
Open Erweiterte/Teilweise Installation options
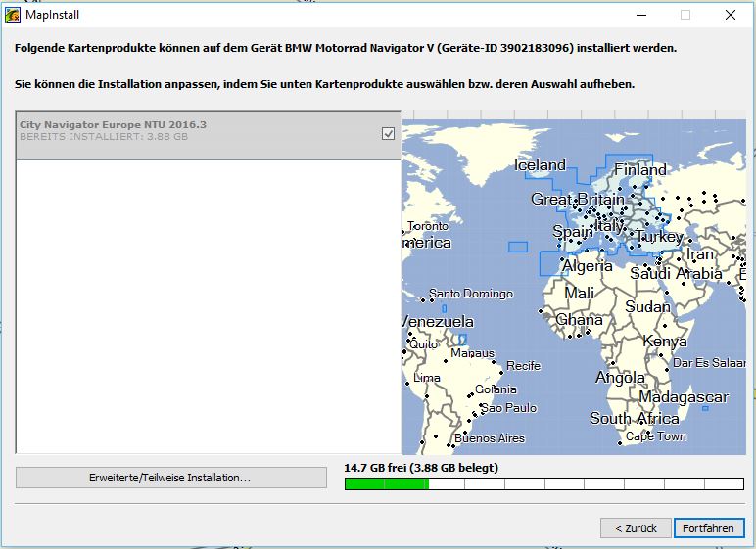coord(171,478)
